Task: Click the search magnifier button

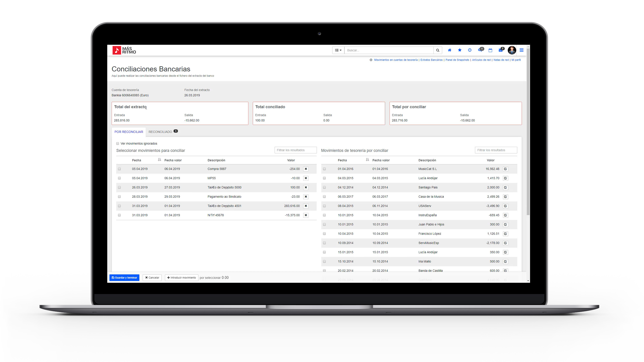Action: point(437,50)
